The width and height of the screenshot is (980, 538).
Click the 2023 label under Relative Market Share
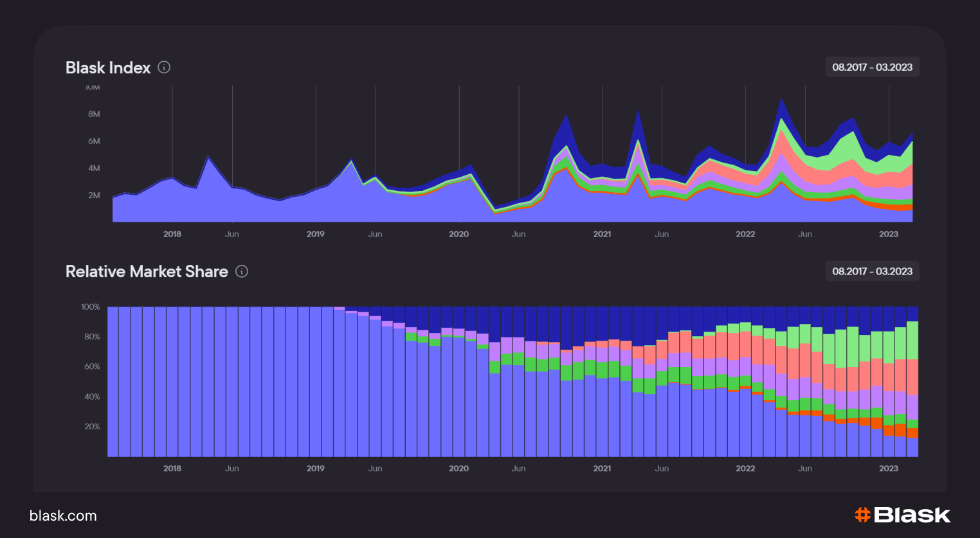888,469
